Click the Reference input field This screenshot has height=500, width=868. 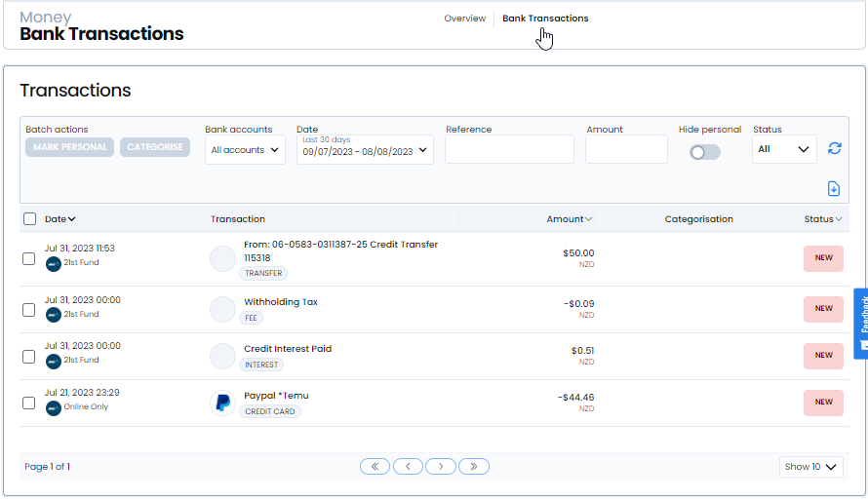(x=509, y=149)
